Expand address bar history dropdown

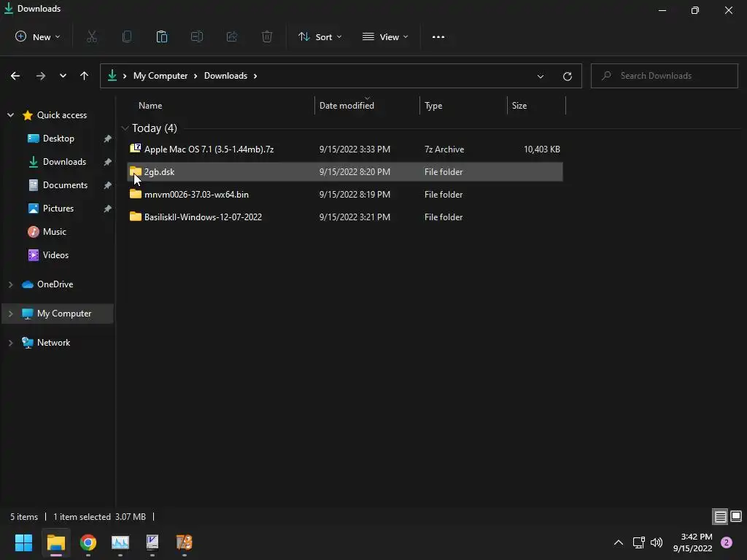[x=541, y=76]
